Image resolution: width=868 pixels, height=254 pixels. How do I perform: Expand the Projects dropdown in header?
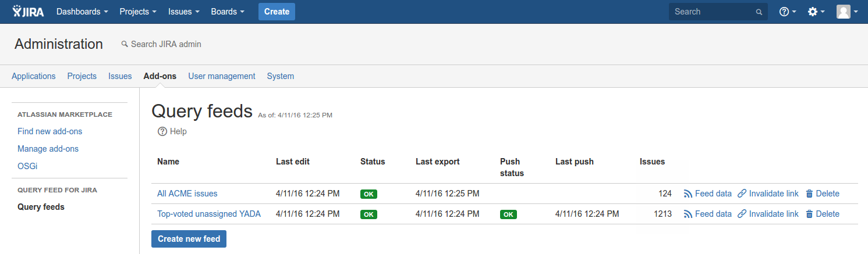[137, 12]
